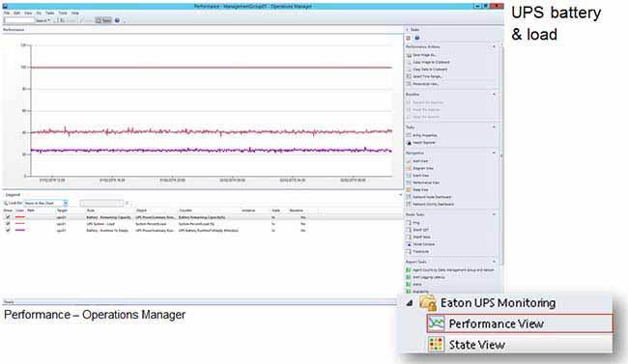Collapse the Performance Actions section
Viewport: 628px width, 364px height.
494,47
